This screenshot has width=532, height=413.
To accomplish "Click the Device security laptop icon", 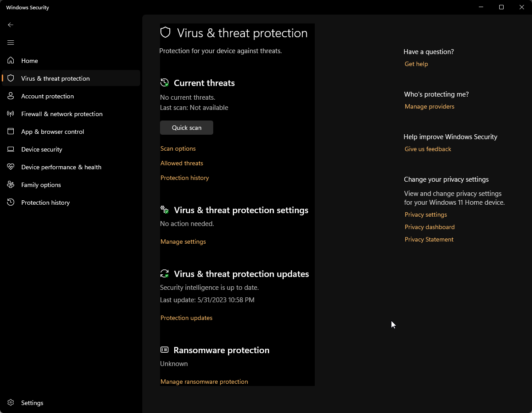I will click(x=11, y=149).
